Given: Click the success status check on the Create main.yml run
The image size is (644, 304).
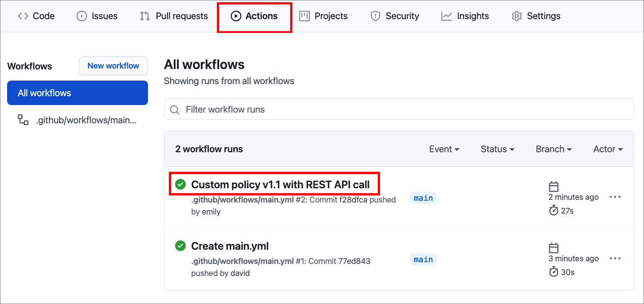Looking at the screenshot, I should click(x=180, y=245).
